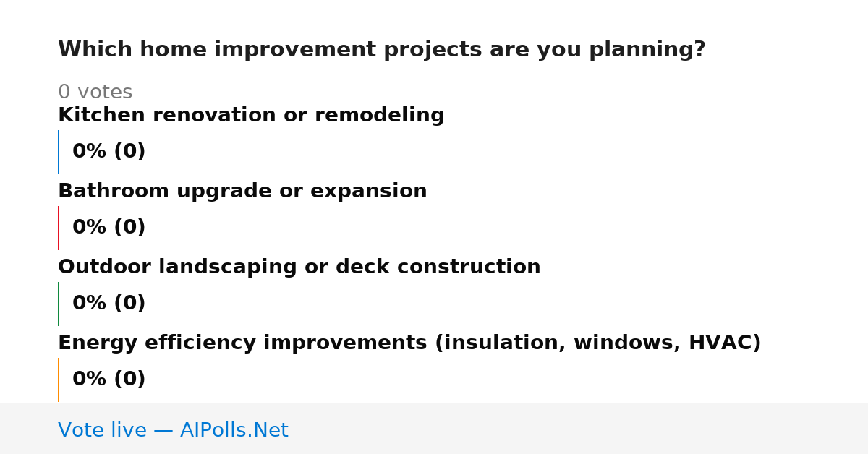The image size is (868, 454).
Task: Click the word HVAC in the last option
Action: pyautogui.click(x=725, y=343)
